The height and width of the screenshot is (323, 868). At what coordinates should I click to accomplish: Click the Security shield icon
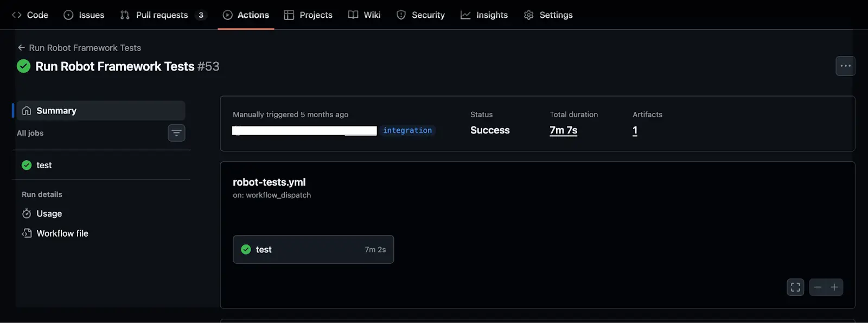401,15
